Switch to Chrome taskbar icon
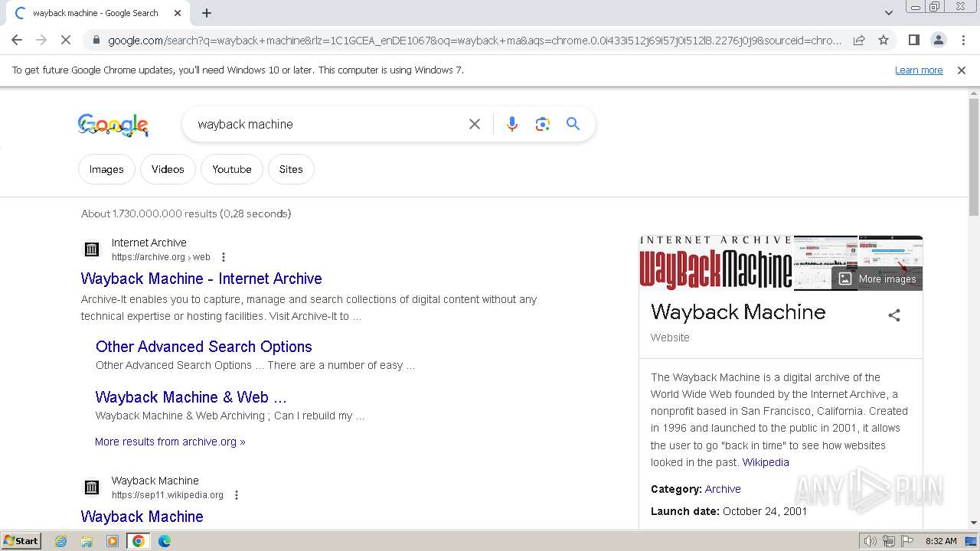Viewport: 980px width, 551px height. [139, 541]
